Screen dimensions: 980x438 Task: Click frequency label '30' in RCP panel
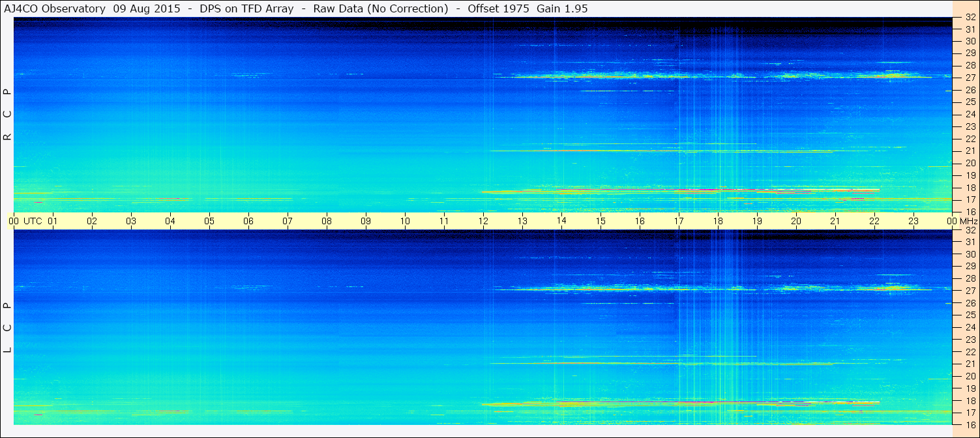click(x=970, y=41)
